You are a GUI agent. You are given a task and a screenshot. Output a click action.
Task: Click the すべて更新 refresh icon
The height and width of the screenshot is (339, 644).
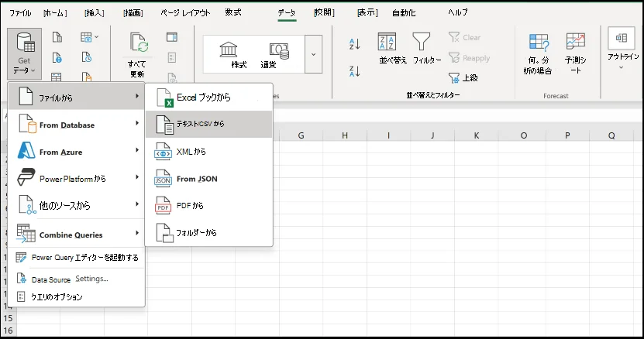138,43
